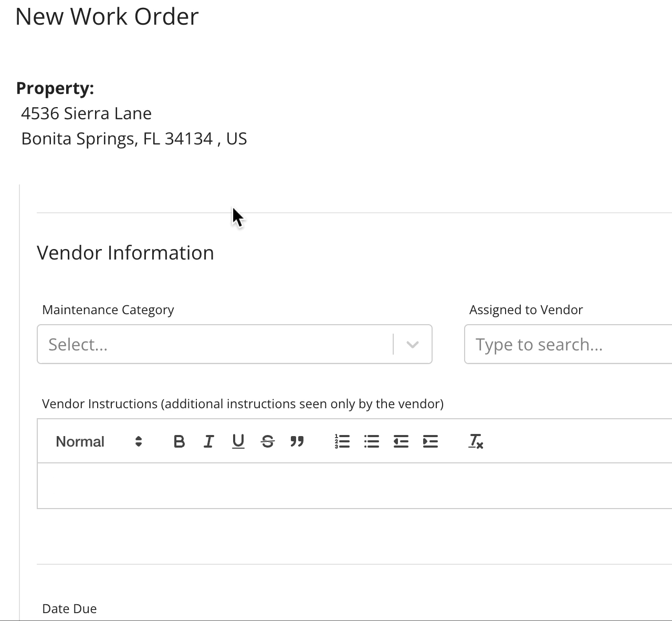Decrease indent in the vendor instructions editor
The height and width of the screenshot is (621, 672).
click(x=401, y=441)
